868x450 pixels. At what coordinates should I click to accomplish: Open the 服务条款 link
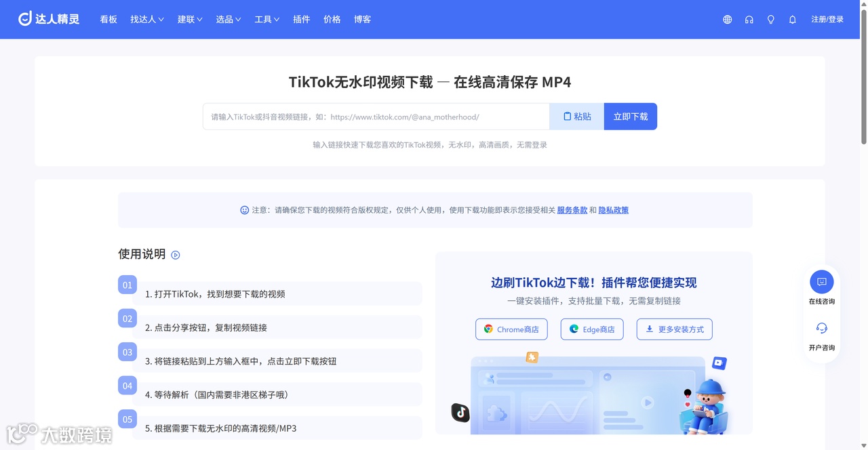click(572, 210)
